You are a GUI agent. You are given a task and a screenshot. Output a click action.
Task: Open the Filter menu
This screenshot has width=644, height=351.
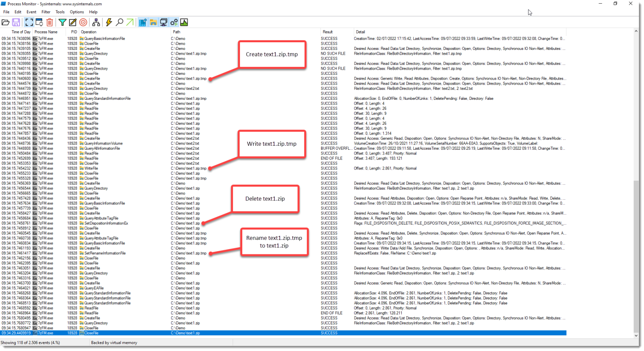[46, 12]
